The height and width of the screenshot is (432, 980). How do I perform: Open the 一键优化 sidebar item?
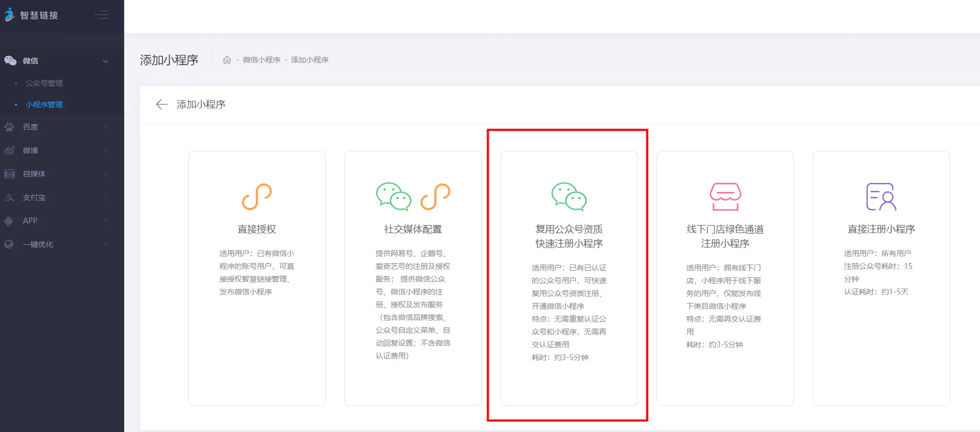click(x=38, y=244)
